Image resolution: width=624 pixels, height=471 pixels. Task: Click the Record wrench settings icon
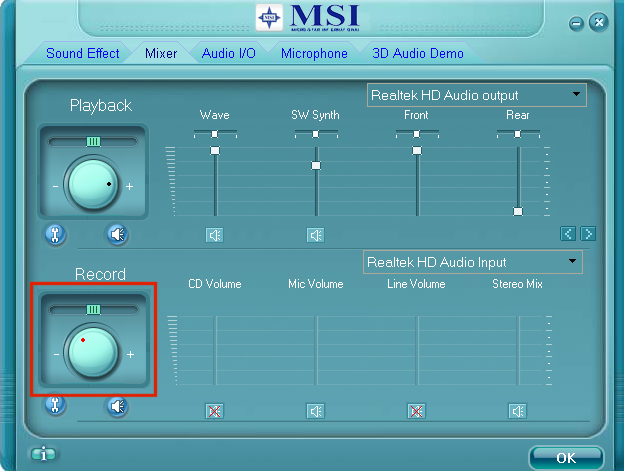tap(56, 406)
